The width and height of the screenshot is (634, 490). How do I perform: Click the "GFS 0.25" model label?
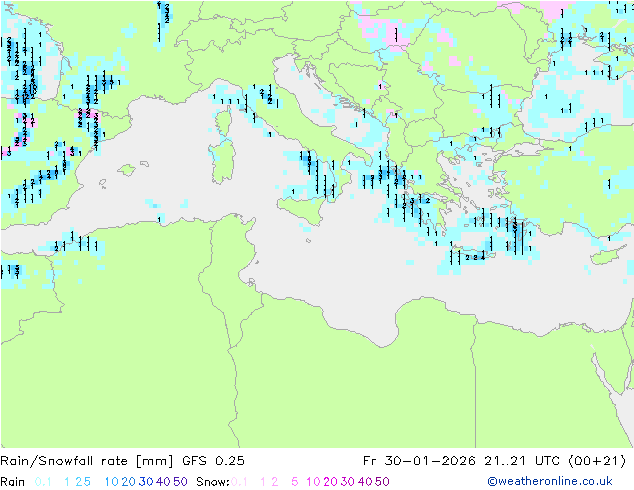point(213,461)
